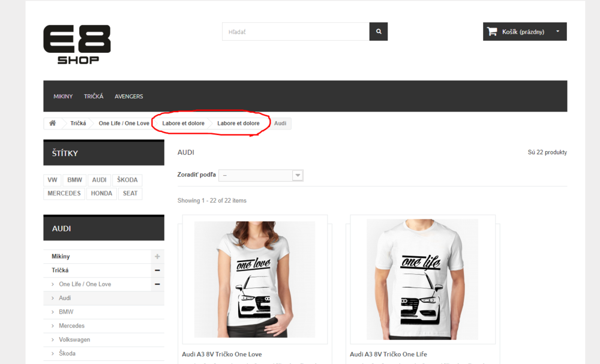Click the E8 Shop logo

[x=77, y=44]
